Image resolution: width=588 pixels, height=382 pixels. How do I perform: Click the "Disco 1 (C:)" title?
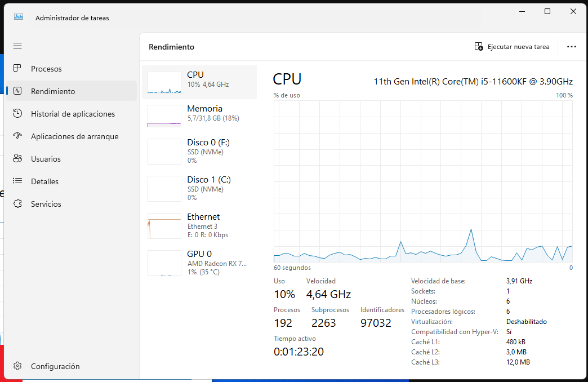209,179
